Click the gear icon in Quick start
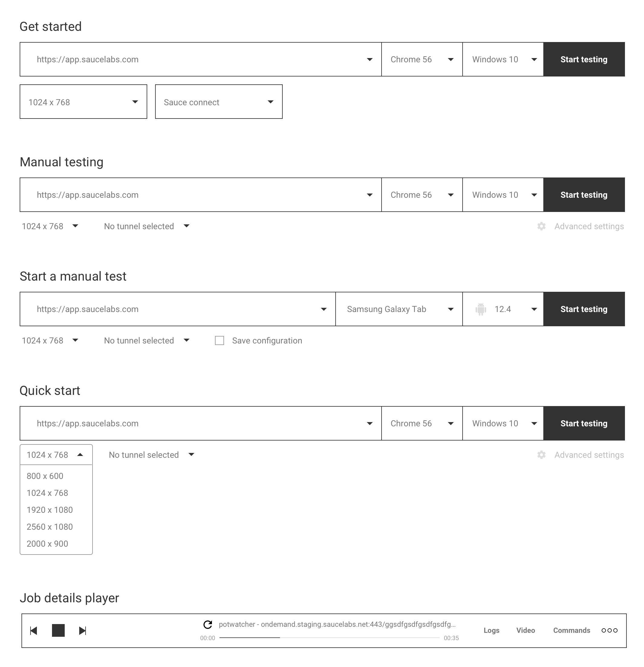 [541, 455]
